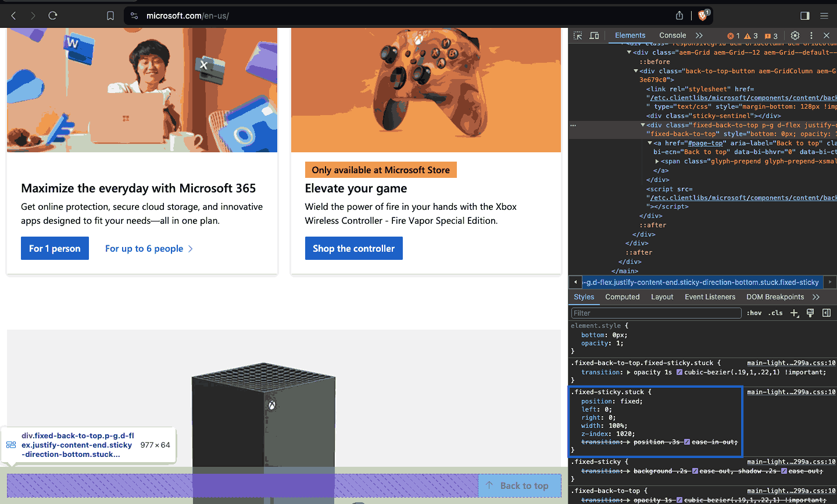This screenshot has width=837, height=504.
Task: Open the Brave Shields lion icon
Action: pyautogui.click(x=703, y=16)
